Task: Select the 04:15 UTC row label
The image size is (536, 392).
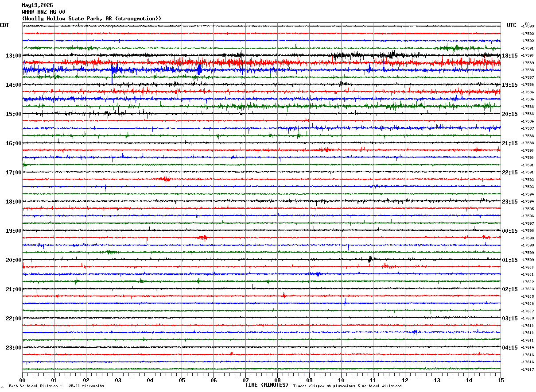Action: click(509, 348)
